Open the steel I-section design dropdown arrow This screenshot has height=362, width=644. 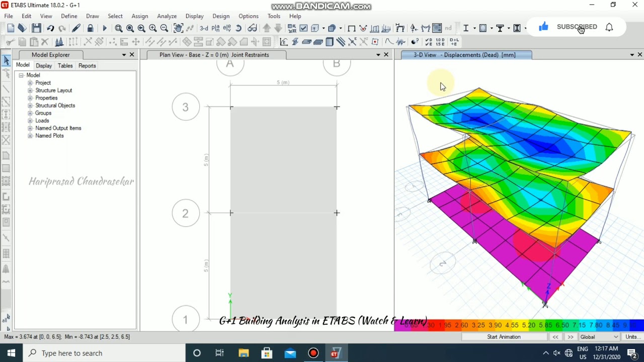[474, 29]
